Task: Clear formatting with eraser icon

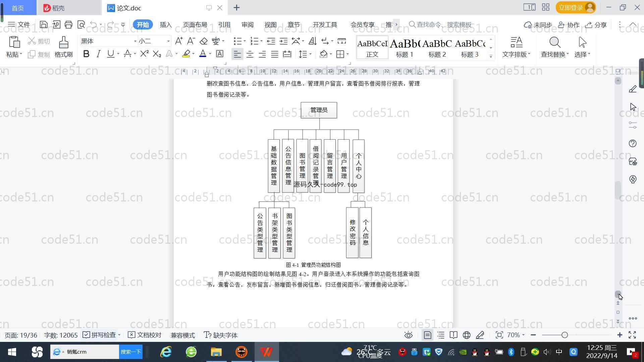Action: (204, 41)
